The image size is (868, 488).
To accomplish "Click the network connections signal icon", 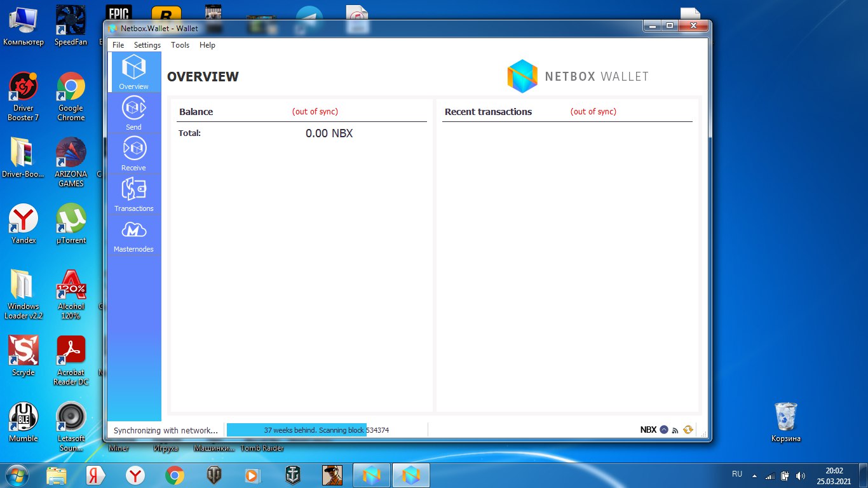I will coord(675,430).
